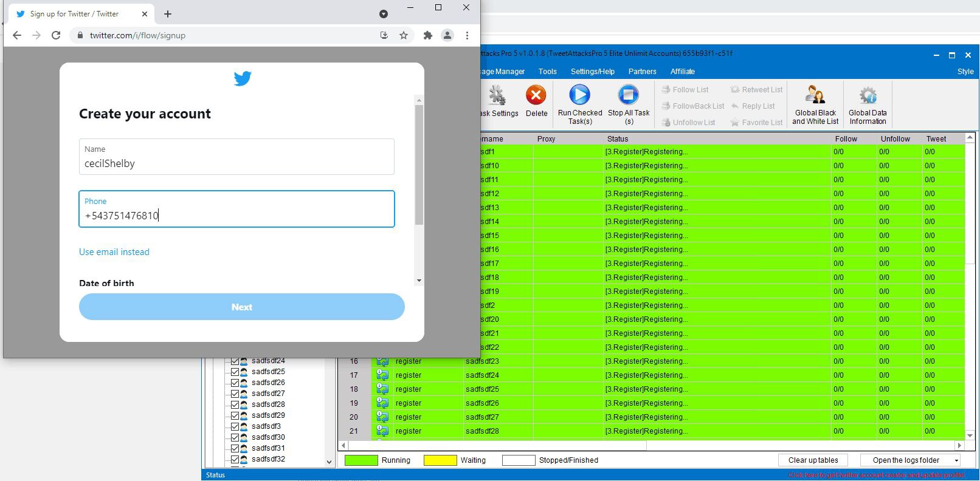Open Global Black and White List
The height and width of the screenshot is (481, 980).
815,104
